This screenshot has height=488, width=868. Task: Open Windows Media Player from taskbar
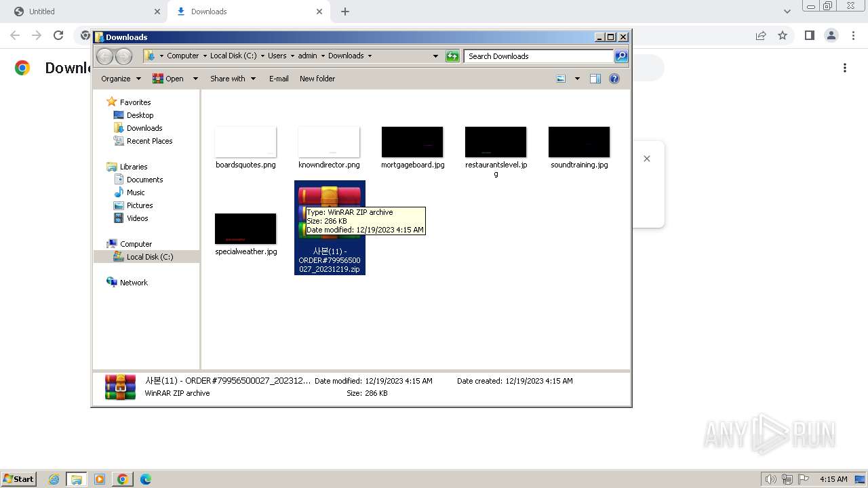[100, 479]
